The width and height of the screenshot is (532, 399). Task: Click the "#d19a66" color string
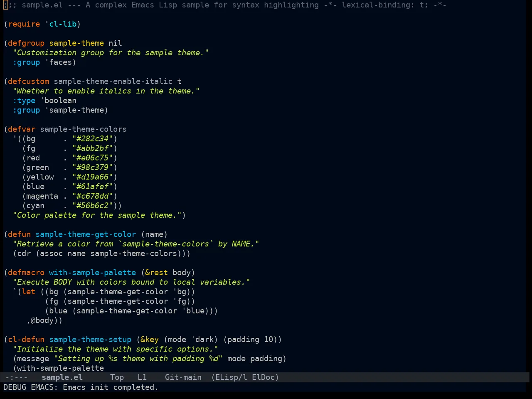(x=93, y=177)
